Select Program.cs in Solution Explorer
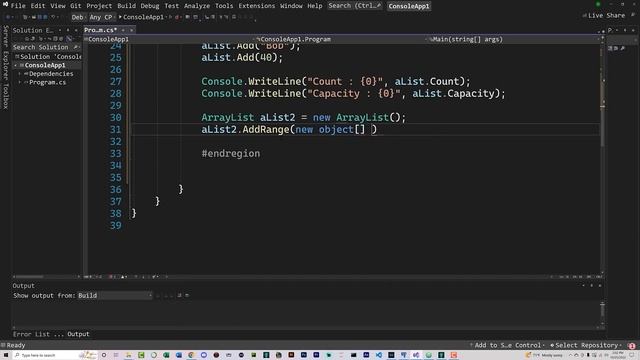Image resolution: width=640 pixels, height=360 pixels. tap(47, 82)
